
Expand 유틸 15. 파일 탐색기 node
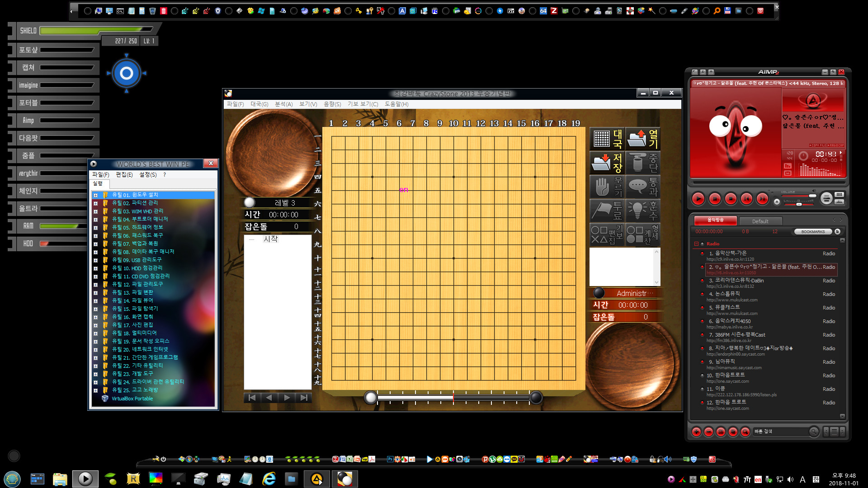coord(95,309)
